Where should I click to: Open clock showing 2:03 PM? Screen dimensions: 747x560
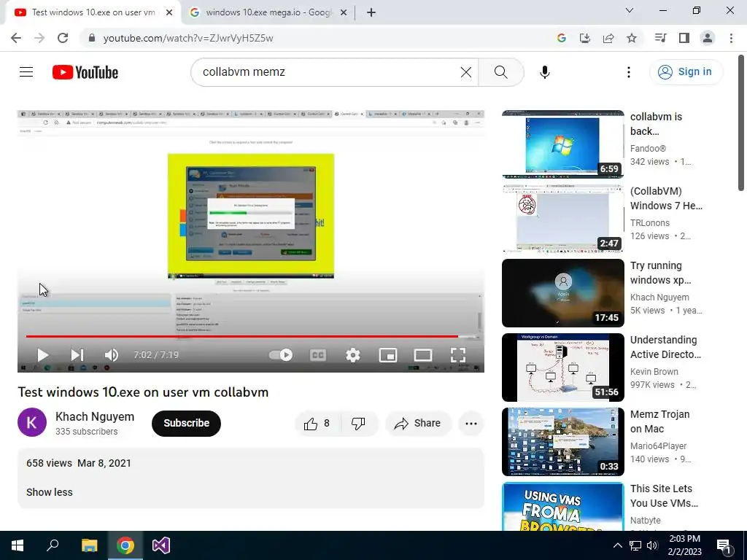click(684, 545)
